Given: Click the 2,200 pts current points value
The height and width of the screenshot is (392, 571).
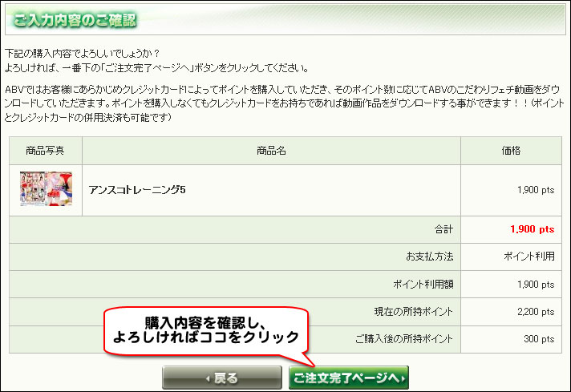Looking at the screenshot, I should point(536,312).
